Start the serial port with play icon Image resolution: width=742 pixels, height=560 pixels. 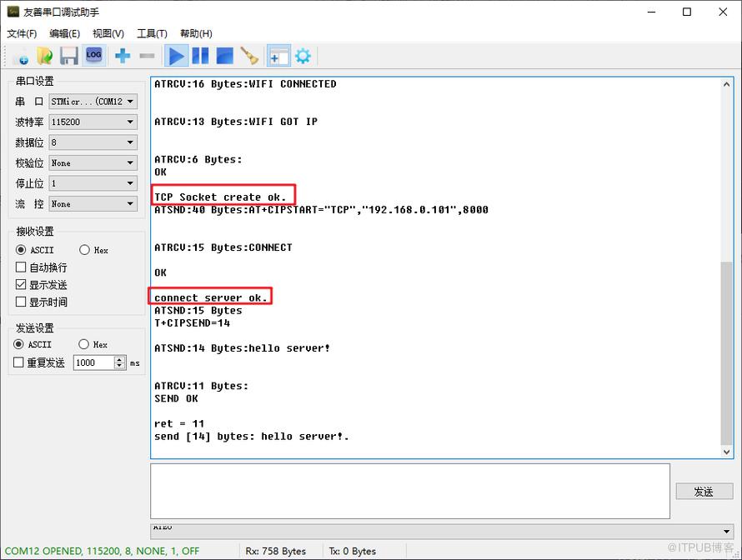(x=176, y=56)
